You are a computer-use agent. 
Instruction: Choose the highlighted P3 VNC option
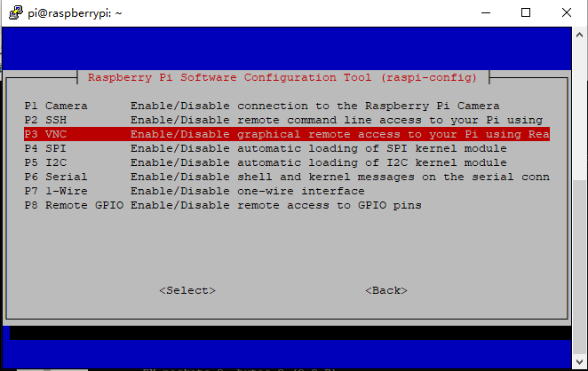coord(287,134)
